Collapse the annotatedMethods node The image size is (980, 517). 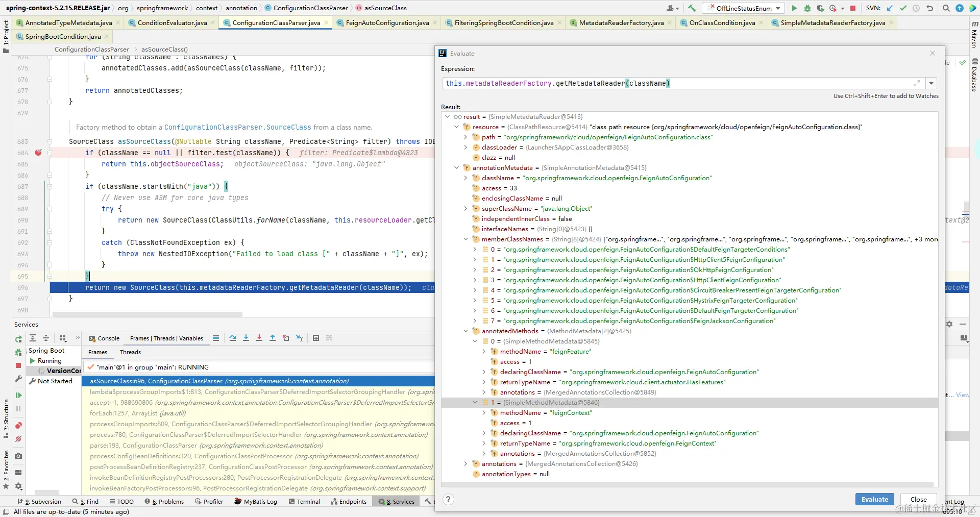tap(465, 331)
